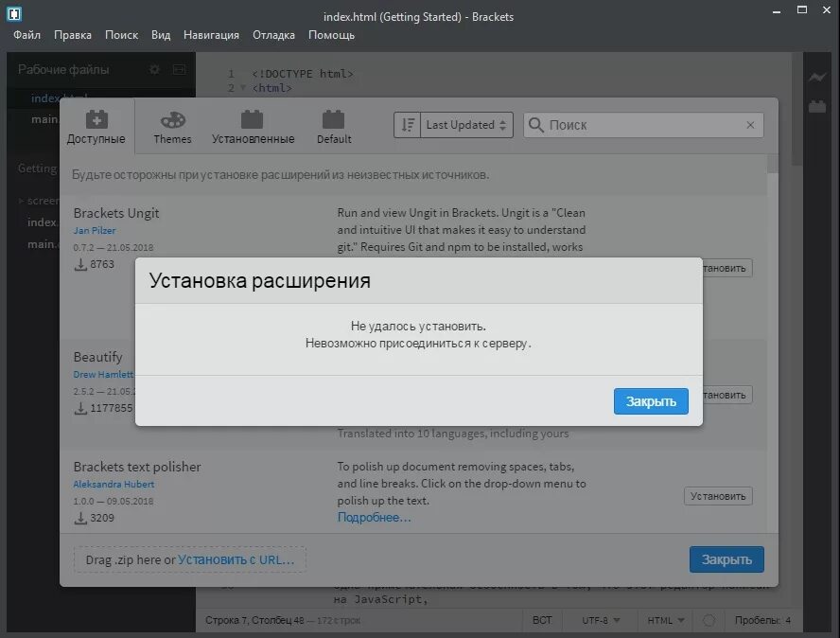The height and width of the screenshot is (638, 840).
Task: Open the Default extensions tab
Action: pyautogui.click(x=334, y=128)
